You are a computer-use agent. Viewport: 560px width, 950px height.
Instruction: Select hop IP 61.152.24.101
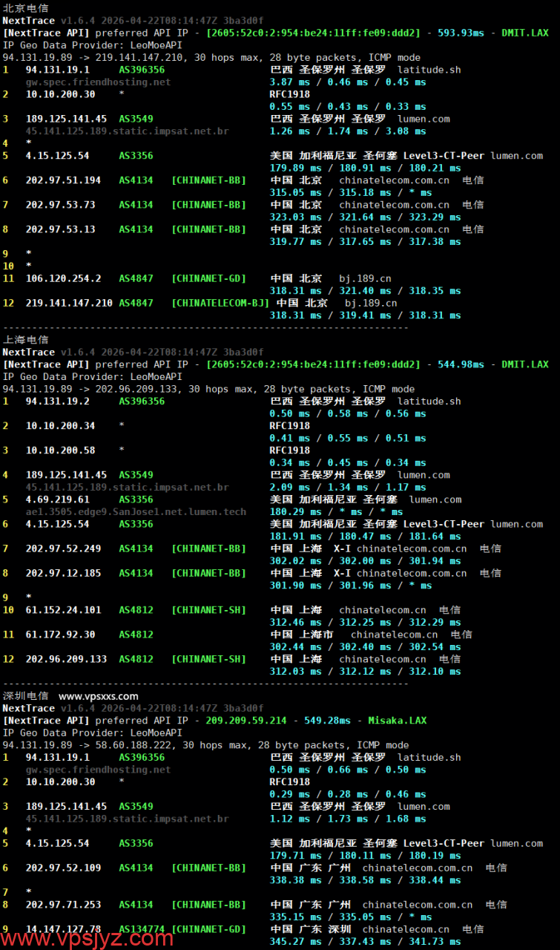click(63, 610)
